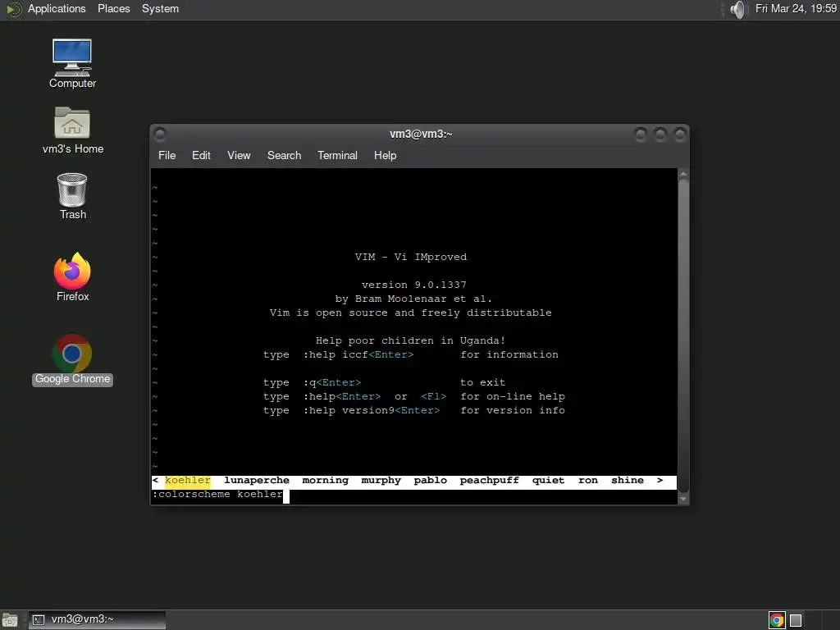Click the Chrome icon in bottom panel tray
840x630 pixels.
[777, 620]
